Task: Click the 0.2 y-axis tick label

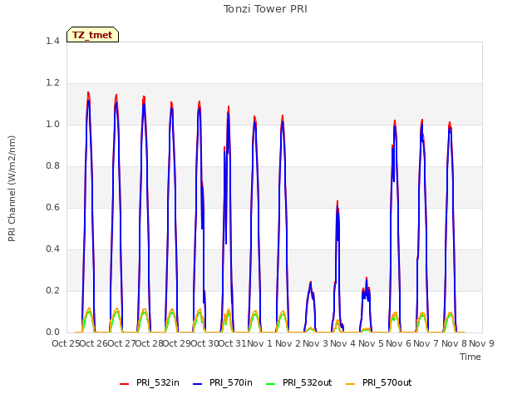Action: point(52,290)
